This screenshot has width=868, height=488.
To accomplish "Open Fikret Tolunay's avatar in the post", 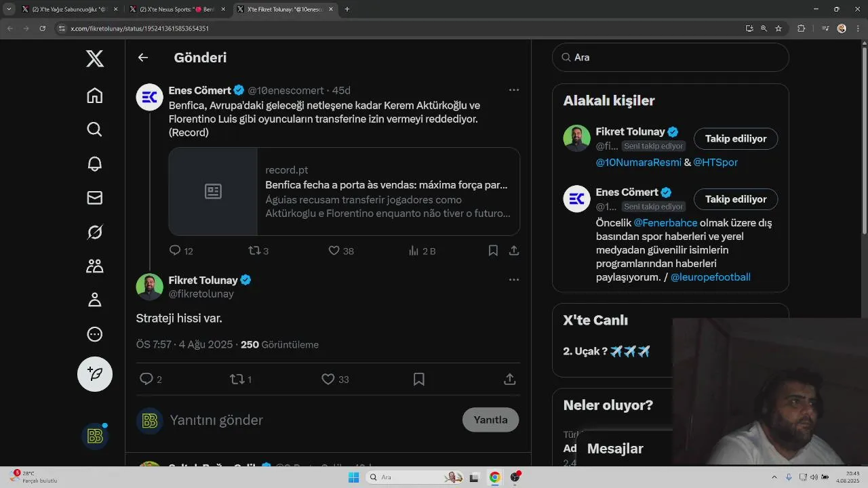I will coord(150,287).
